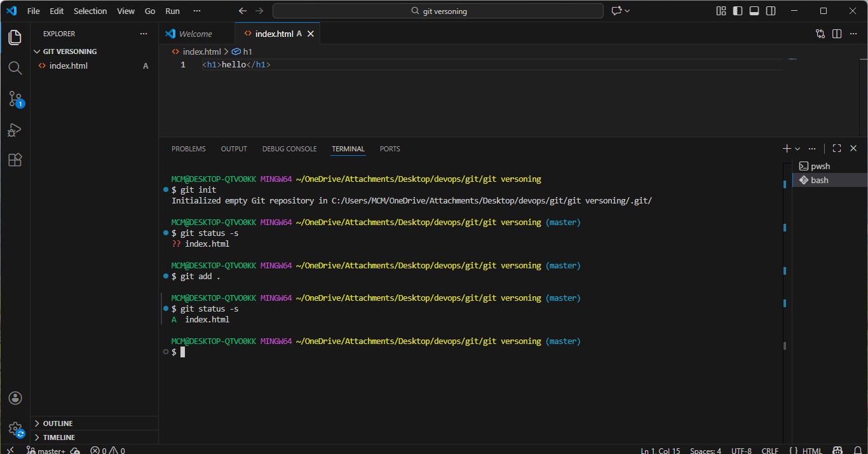Open the Run menu
Screen dimensions: 868x454
point(172,11)
